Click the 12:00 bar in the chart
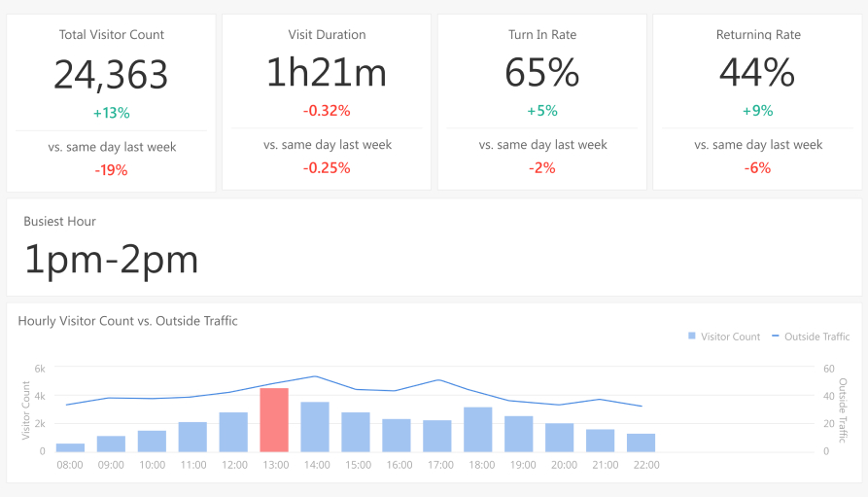 (x=233, y=432)
